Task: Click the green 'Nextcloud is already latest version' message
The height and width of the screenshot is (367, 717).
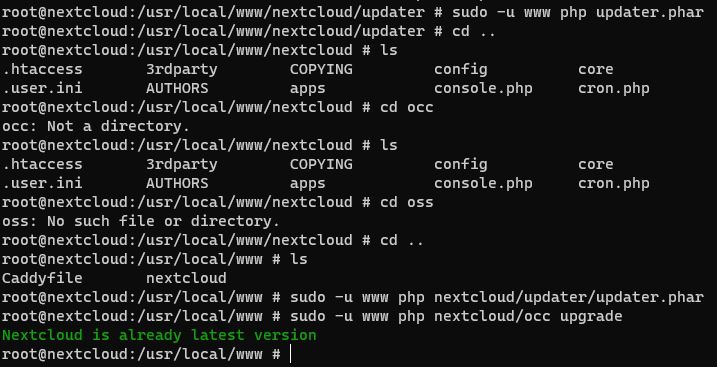Action: pos(159,335)
